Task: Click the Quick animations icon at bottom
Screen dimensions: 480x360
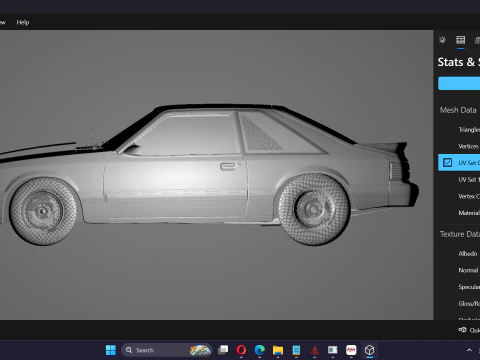Action: pos(462,330)
